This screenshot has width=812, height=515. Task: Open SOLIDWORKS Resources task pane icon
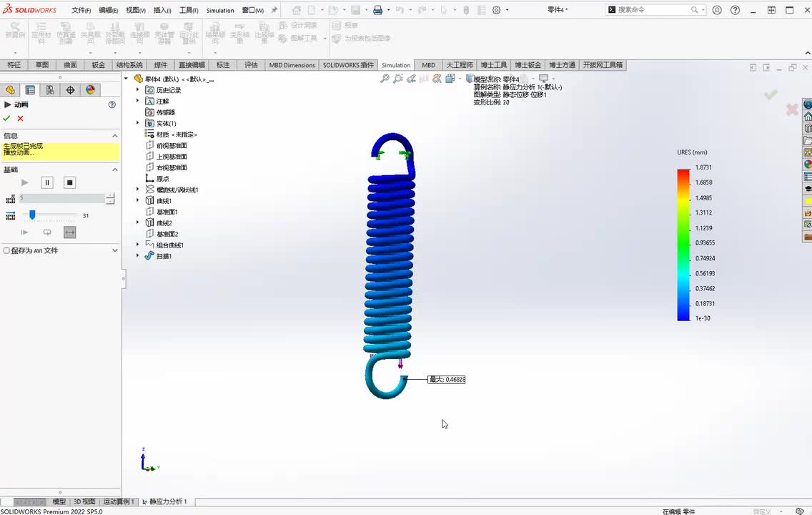coord(807,117)
